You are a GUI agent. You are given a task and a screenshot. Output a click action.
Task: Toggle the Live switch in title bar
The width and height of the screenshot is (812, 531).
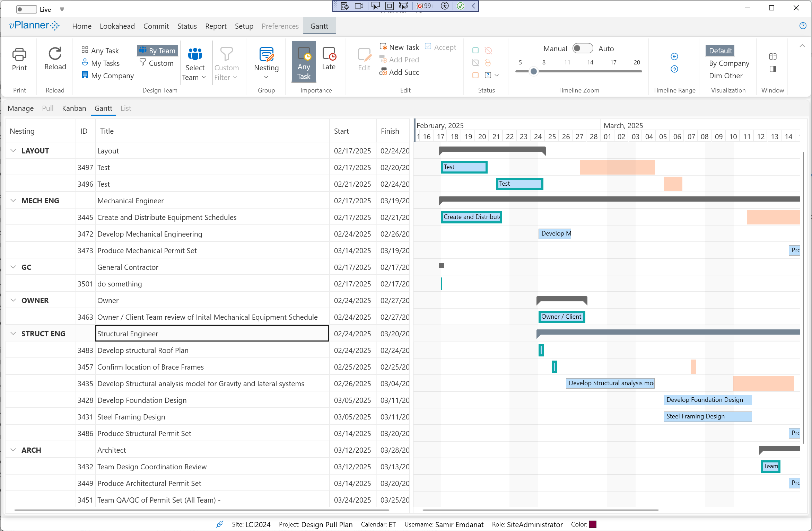coord(26,9)
